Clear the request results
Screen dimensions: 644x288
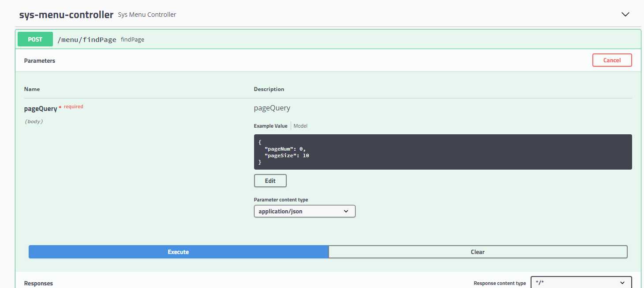click(x=478, y=252)
